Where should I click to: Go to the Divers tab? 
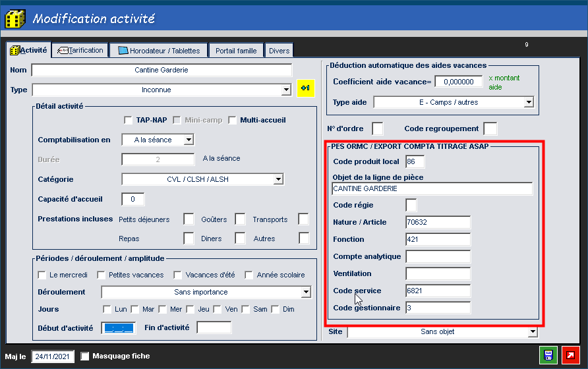tap(279, 51)
